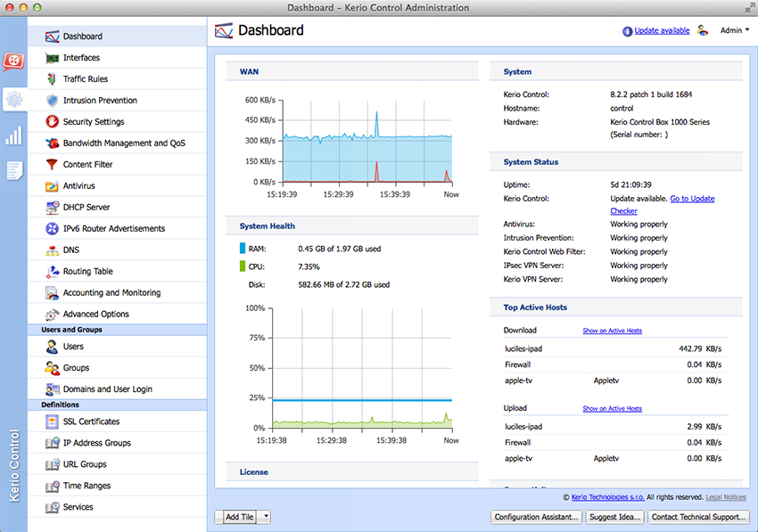The image size is (758, 532).
Task: Open the document Logs section icon
Action: point(14,170)
